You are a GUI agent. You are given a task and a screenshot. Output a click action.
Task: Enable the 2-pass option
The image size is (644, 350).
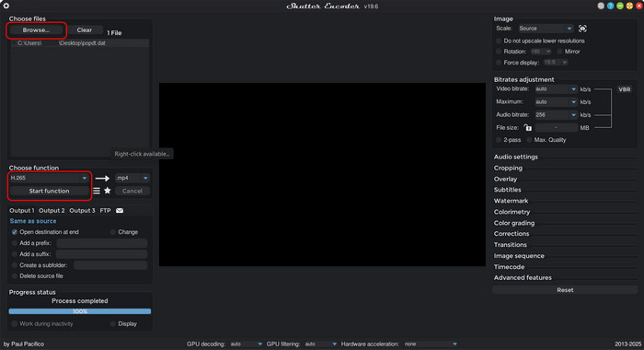[499, 140]
